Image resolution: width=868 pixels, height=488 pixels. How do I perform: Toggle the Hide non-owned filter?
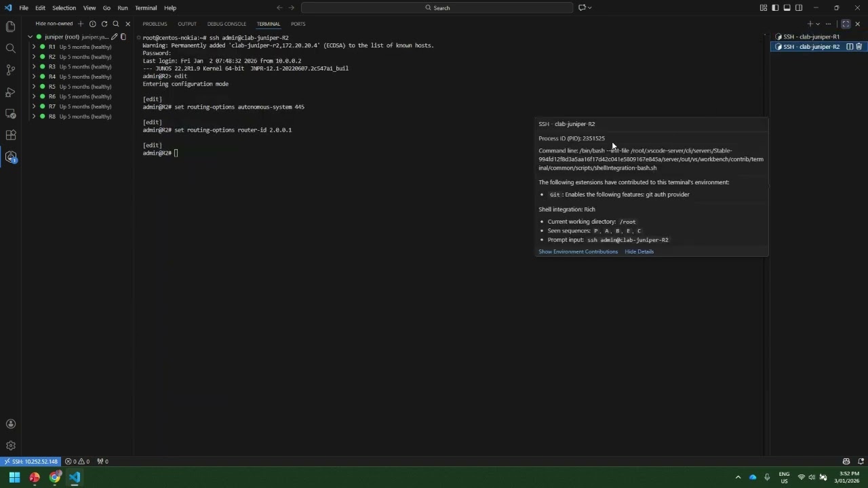pos(54,24)
